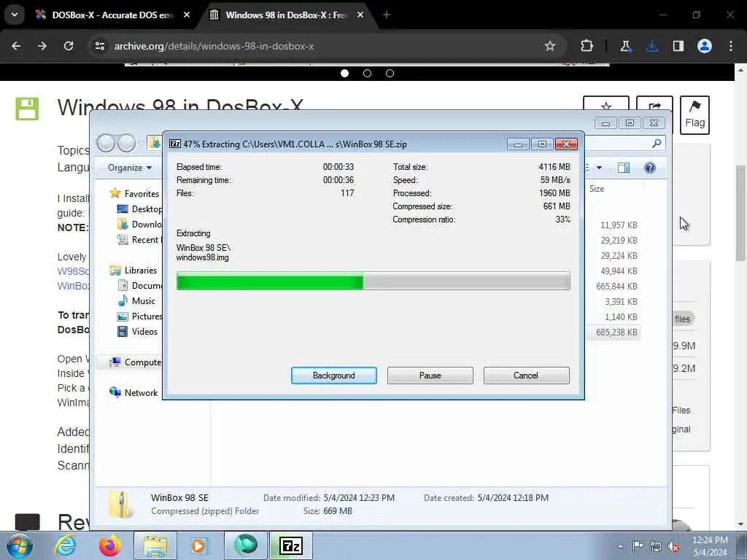747x560 pixels.
Task: Open Firefox from taskbar
Action: [x=109, y=545]
